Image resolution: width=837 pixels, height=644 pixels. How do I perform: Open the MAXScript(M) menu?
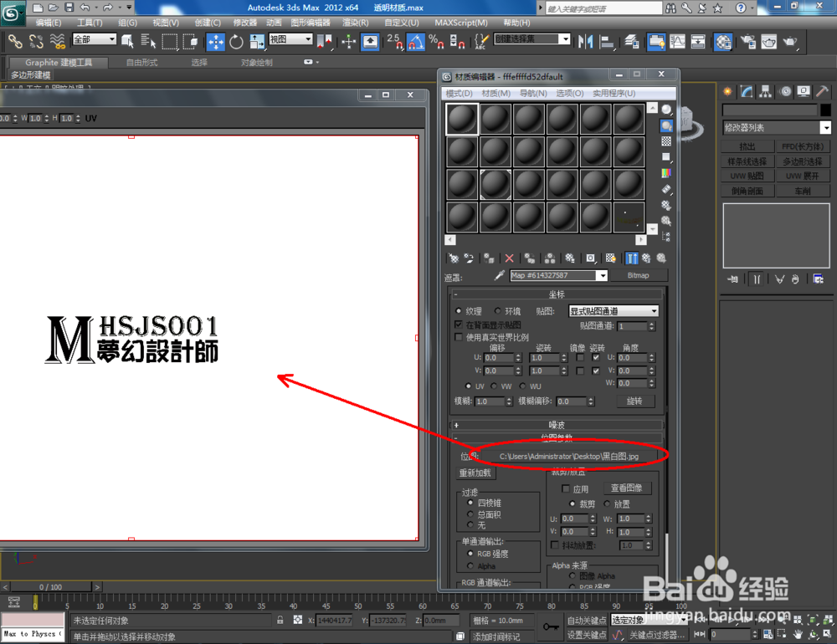point(460,23)
